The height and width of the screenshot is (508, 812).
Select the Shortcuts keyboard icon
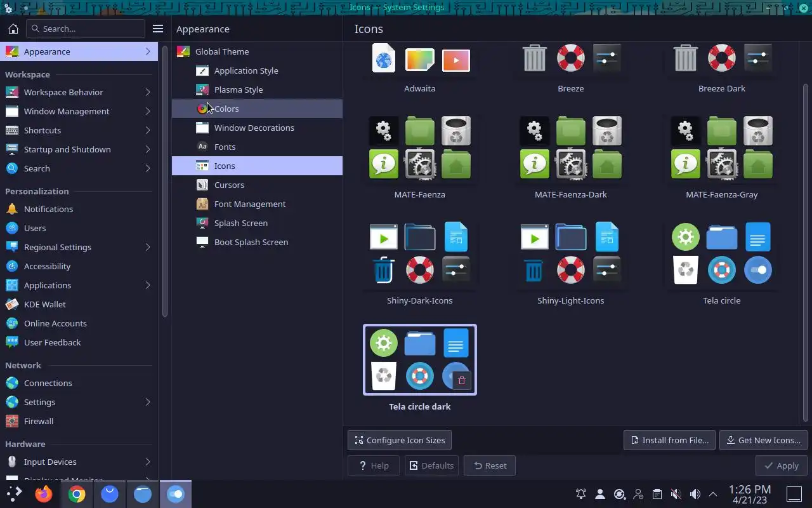(11, 130)
